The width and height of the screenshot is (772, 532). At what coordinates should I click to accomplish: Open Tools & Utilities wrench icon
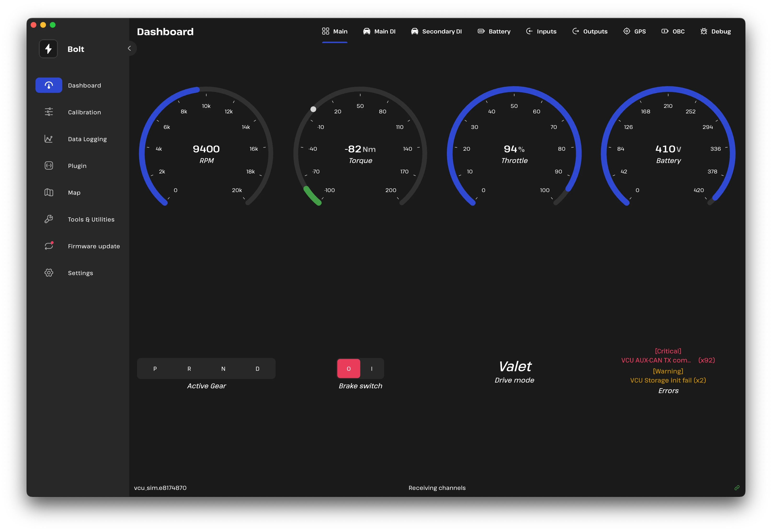(x=49, y=219)
